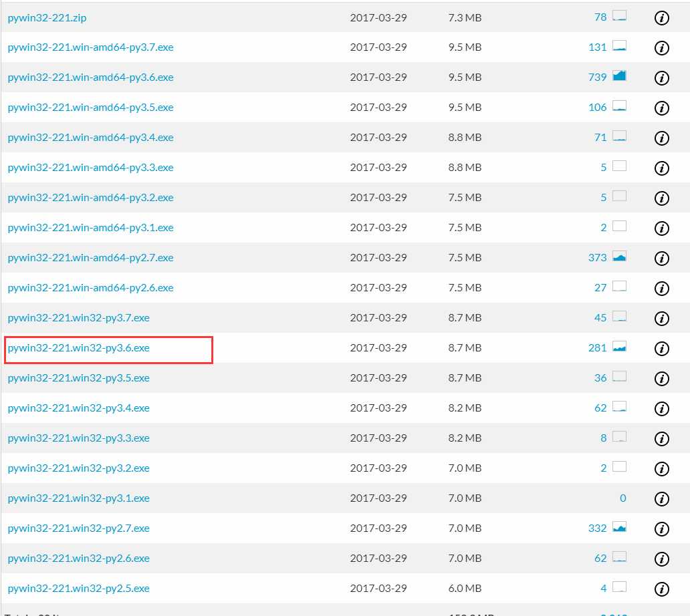690x616 pixels.
Task: Download pywin32-221.zip
Action: click(x=47, y=18)
